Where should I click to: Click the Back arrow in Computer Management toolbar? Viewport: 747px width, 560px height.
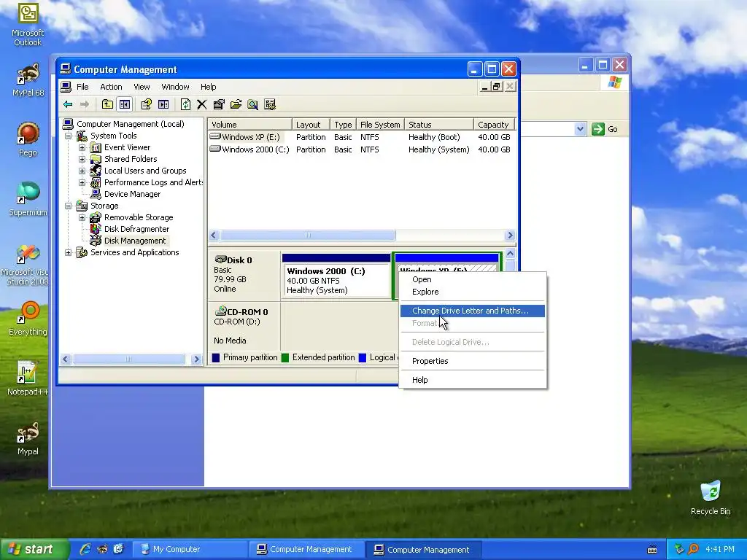[x=68, y=104]
